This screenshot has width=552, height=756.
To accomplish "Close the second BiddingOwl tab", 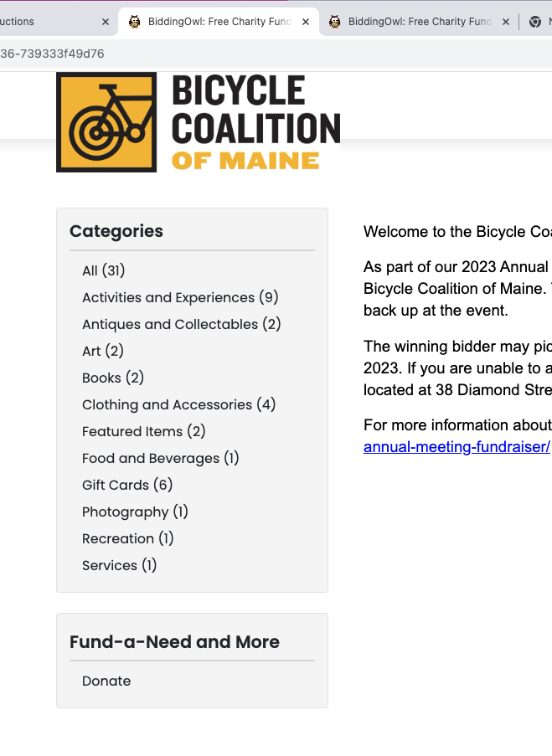I will point(505,23).
